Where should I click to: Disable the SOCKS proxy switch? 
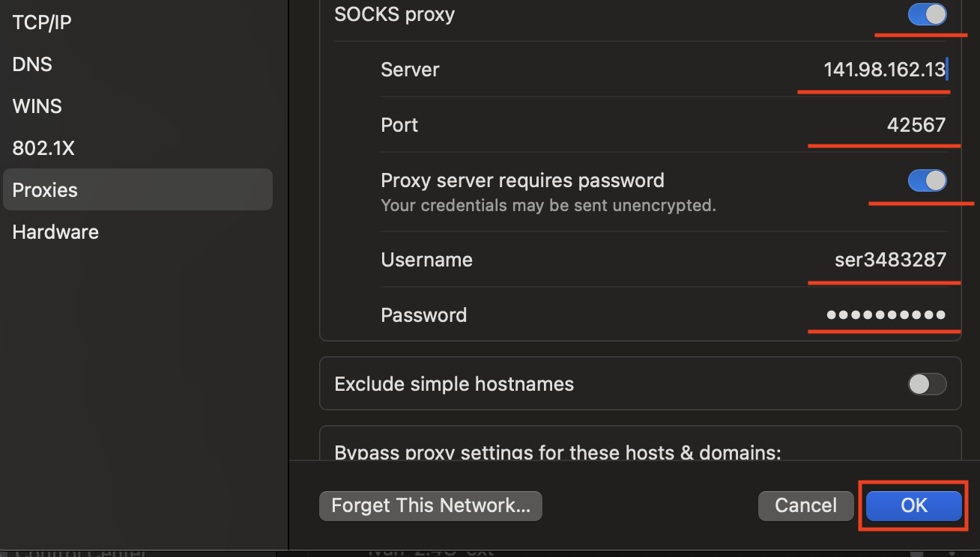(928, 14)
